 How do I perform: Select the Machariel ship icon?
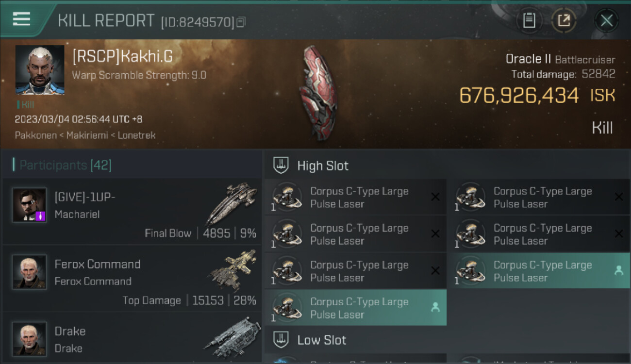[x=232, y=203]
